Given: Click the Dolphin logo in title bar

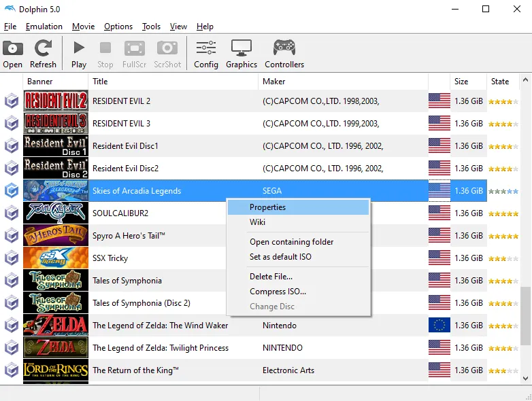Looking at the screenshot, I should pos(10,9).
